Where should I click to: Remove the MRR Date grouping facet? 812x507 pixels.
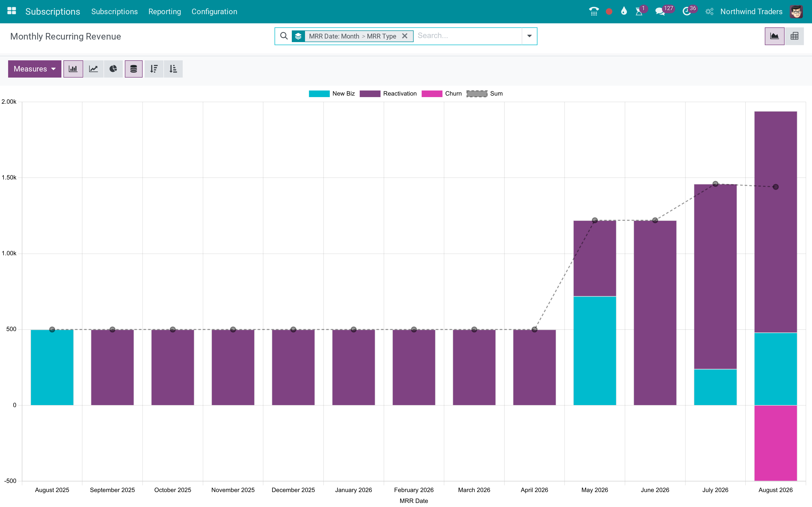405,36
